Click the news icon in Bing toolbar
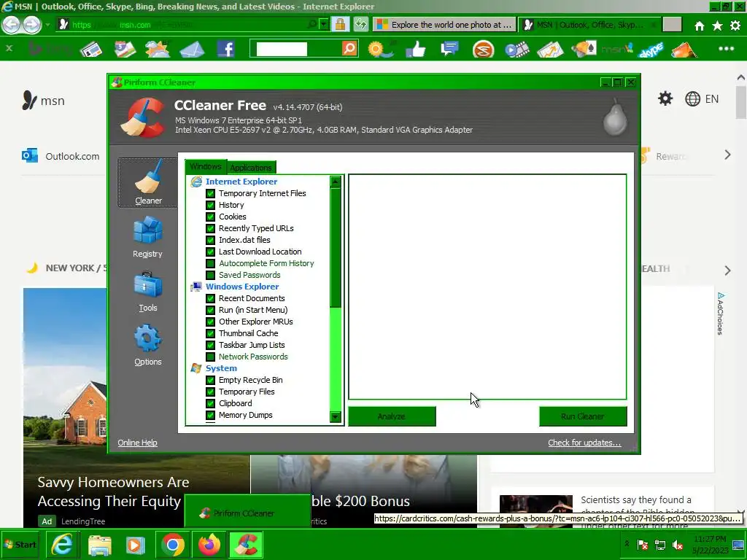747x560 pixels. [91, 49]
